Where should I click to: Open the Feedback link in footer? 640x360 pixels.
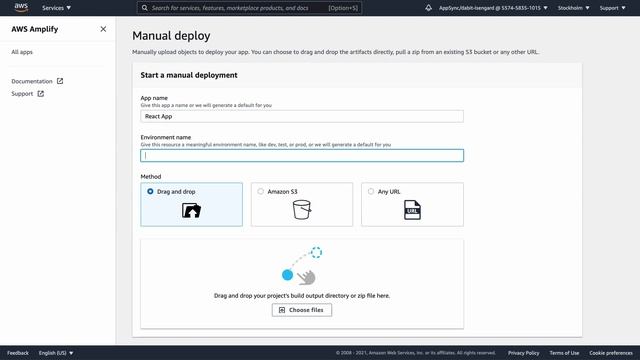point(18,353)
